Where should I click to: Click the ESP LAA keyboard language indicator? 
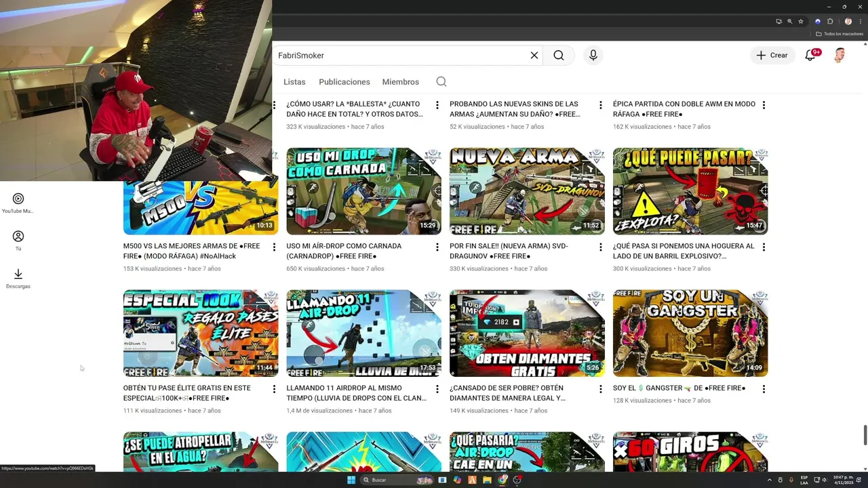click(804, 480)
